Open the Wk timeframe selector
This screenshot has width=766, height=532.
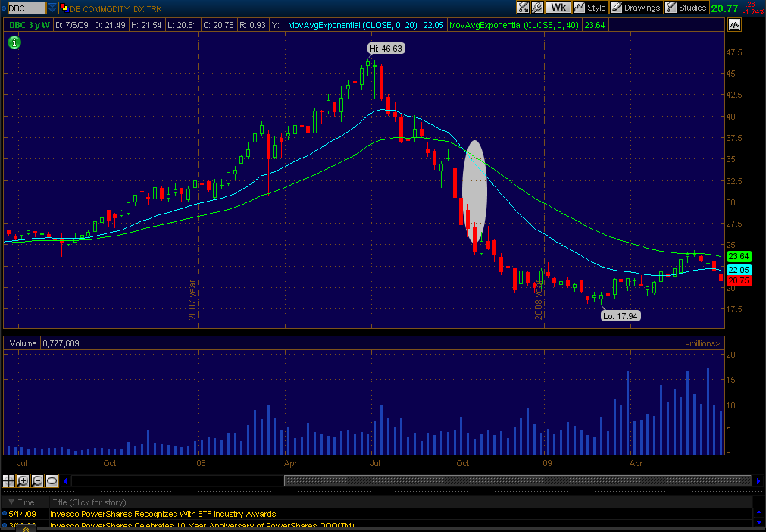pos(558,8)
